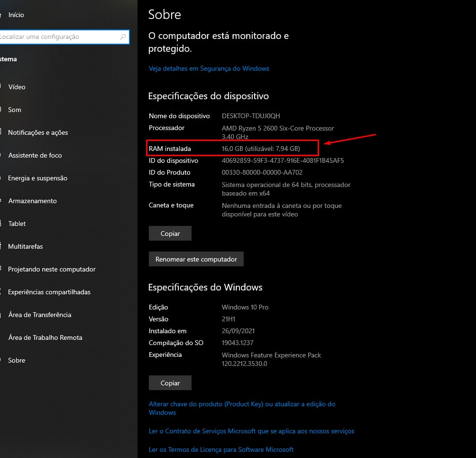Viewport: 476px width, 458px height.
Task: Click the '16,0 GB (utilizável: 7,94 GB)' value
Action: tap(261, 149)
